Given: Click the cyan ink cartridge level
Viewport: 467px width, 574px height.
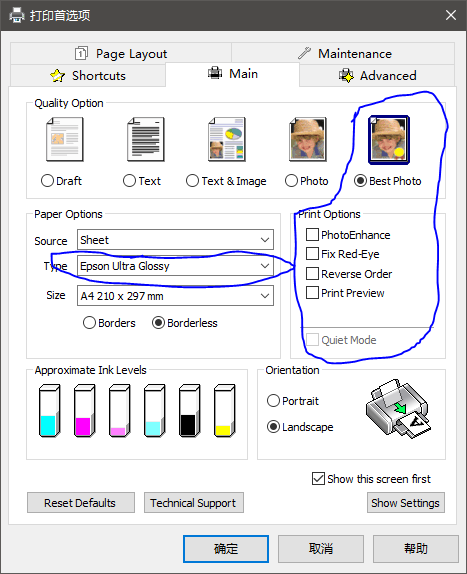Looking at the screenshot, I should (49, 410).
